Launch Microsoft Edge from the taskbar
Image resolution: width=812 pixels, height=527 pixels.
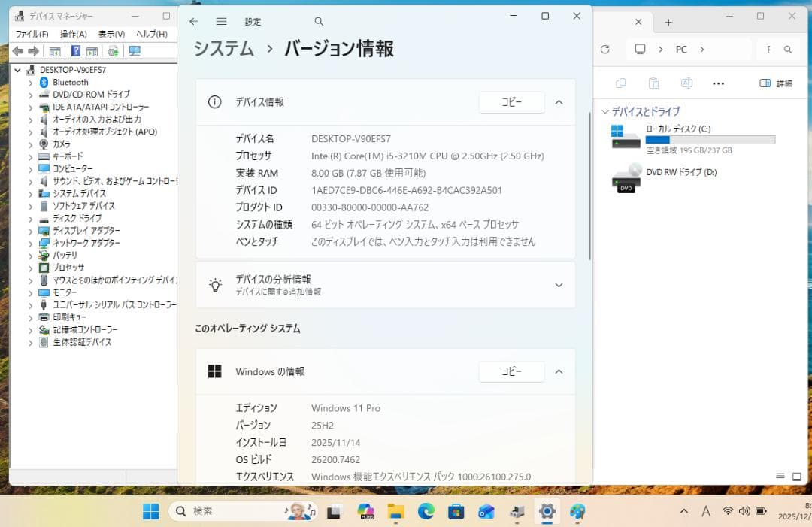click(x=426, y=512)
